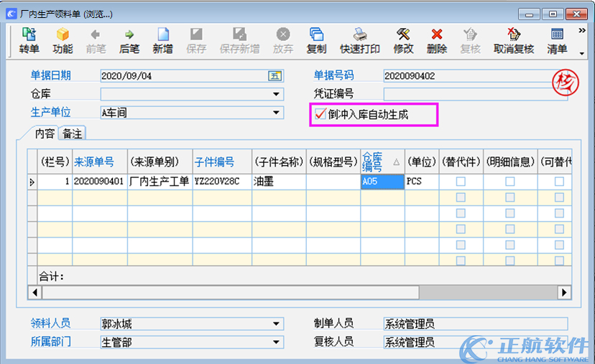Open the 清单 list icon

(x=557, y=41)
